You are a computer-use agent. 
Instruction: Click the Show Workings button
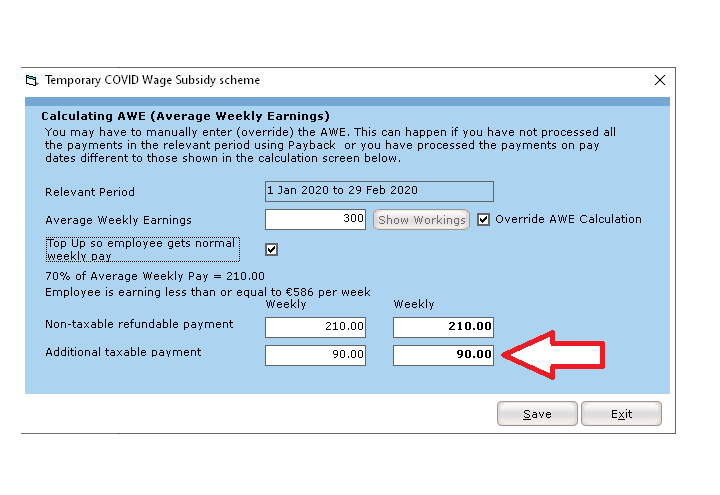coord(421,220)
